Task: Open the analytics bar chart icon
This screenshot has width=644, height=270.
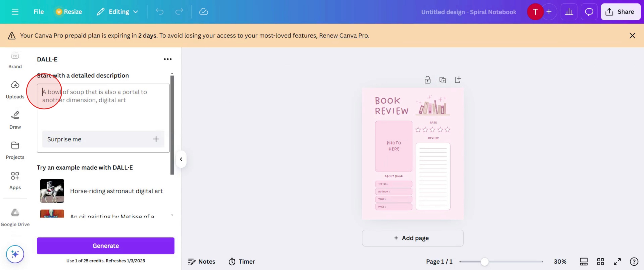Action: click(569, 12)
